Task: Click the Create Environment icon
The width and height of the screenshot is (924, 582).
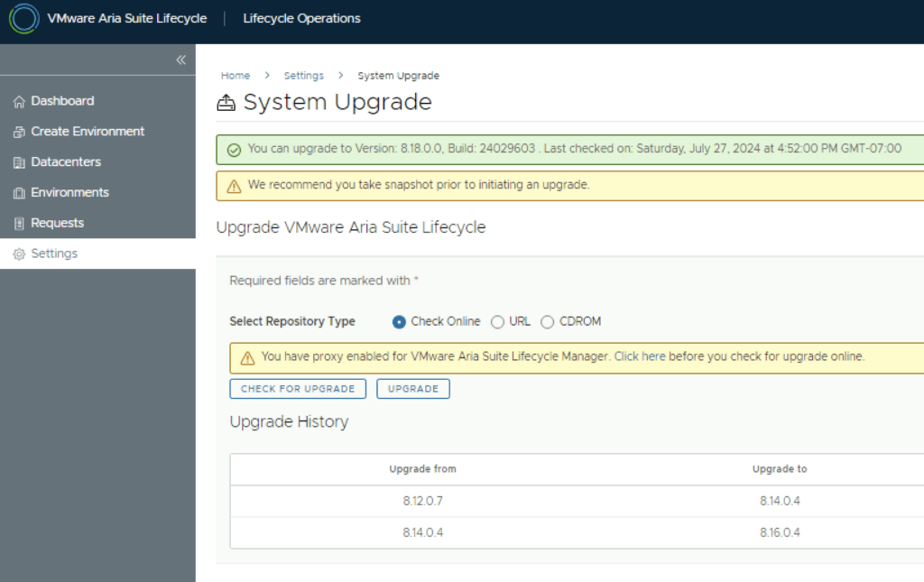Action: (19, 133)
